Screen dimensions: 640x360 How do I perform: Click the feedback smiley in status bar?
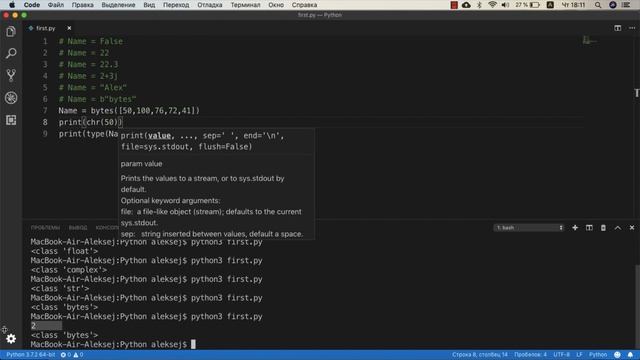617,355
